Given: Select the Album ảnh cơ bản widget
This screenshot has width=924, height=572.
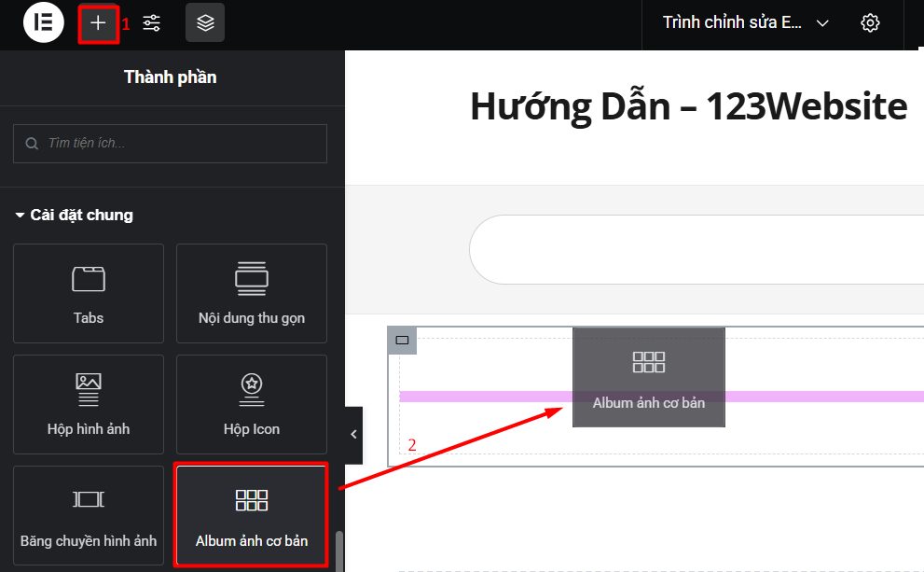Looking at the screenshot, I should [252, 515].
